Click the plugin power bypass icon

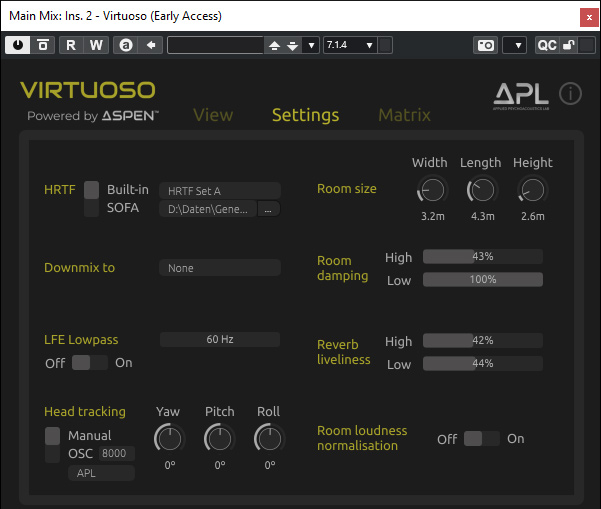coord(19,45)
